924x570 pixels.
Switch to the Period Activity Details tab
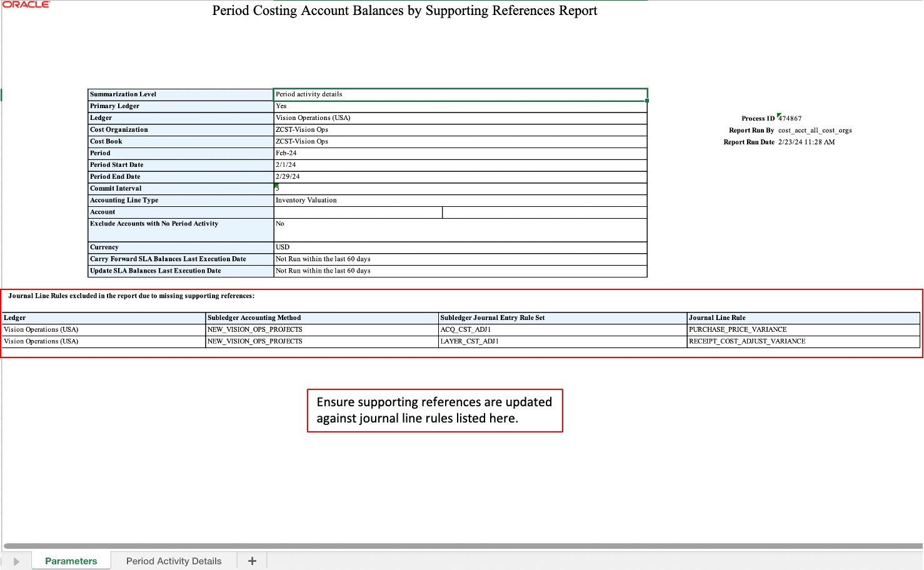point(174,561)
